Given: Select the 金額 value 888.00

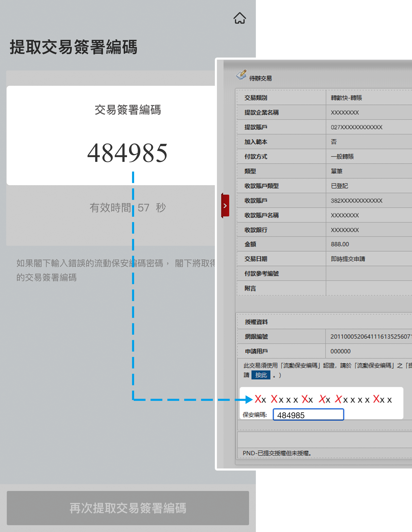Looking at the screenshot, I should [x=340, y=244].
